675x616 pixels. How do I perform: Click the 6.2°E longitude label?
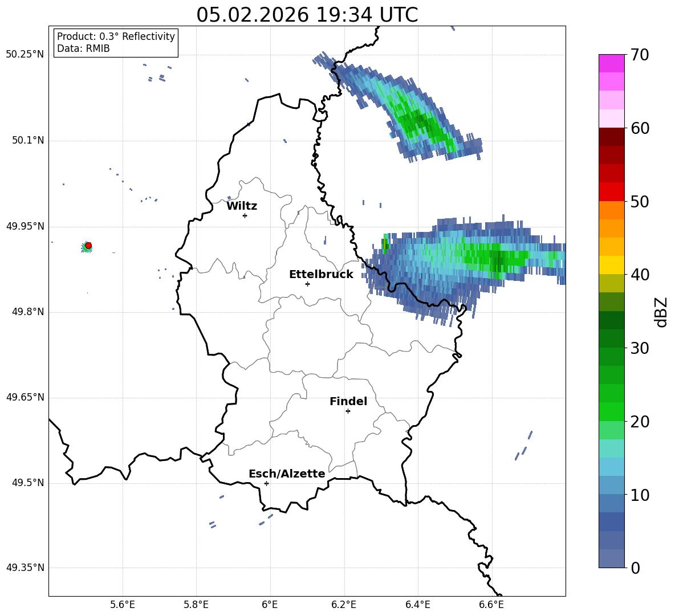coord(344,605)
